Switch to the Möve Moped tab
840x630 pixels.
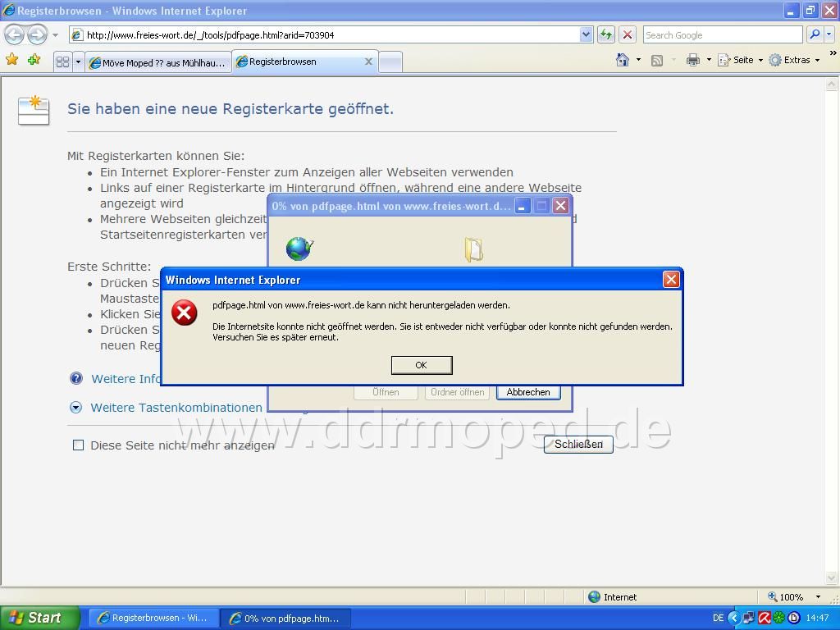tap(158, 62)
